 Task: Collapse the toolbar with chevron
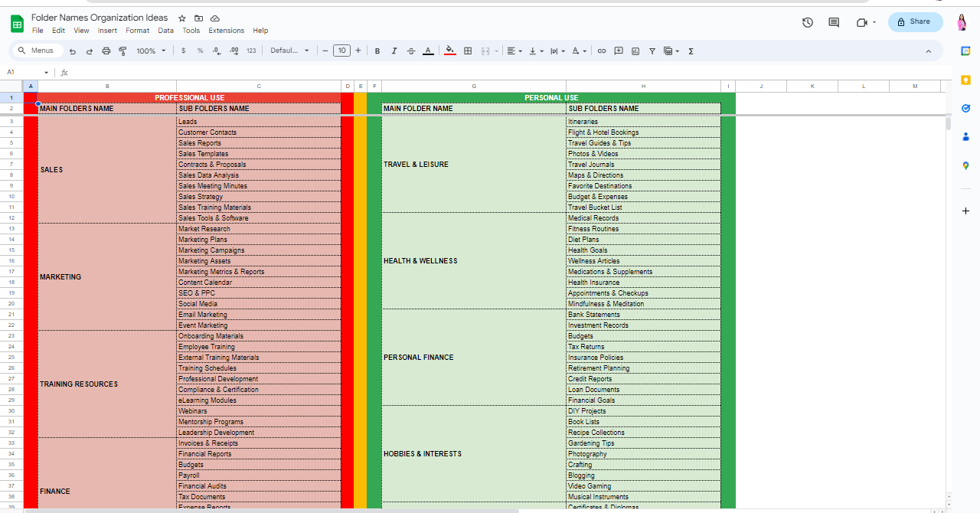click(929, 51)
